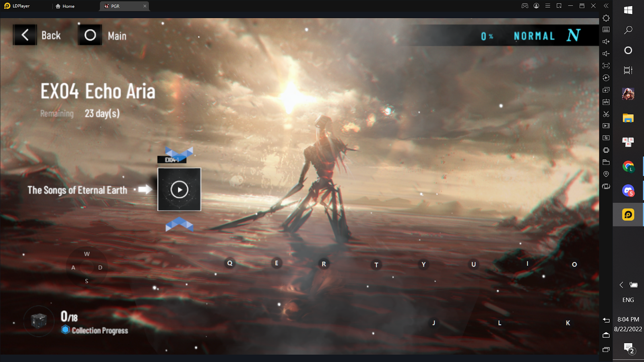Screen dimensions: 644x362
Task: Decrease emulator volume
Action: pos(606,53)
